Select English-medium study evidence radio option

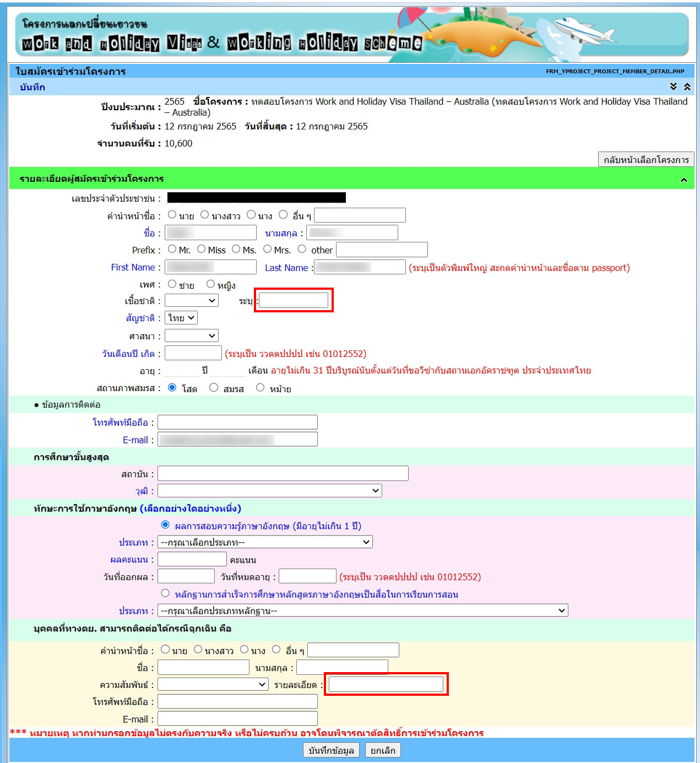coord(165,593)
